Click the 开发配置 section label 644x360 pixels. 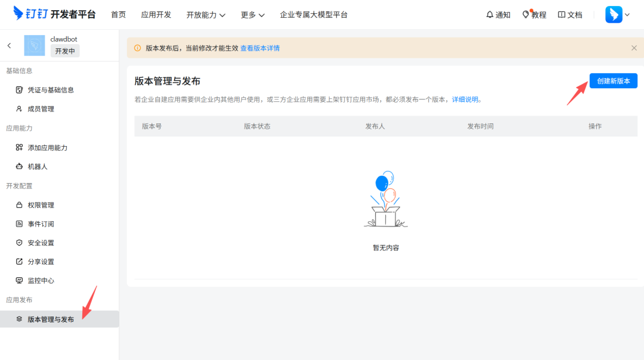pyautogui.click(x=19, y=185)
